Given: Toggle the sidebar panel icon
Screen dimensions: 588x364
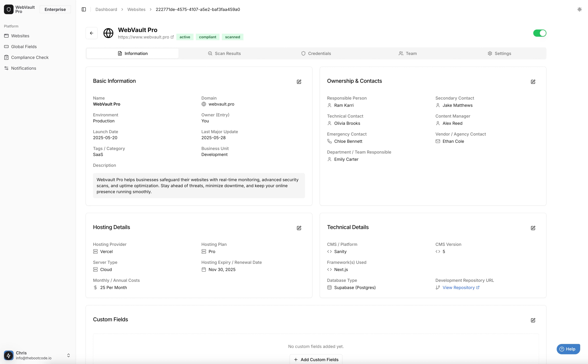Looking at the screenshot, I should click(84, 9).
